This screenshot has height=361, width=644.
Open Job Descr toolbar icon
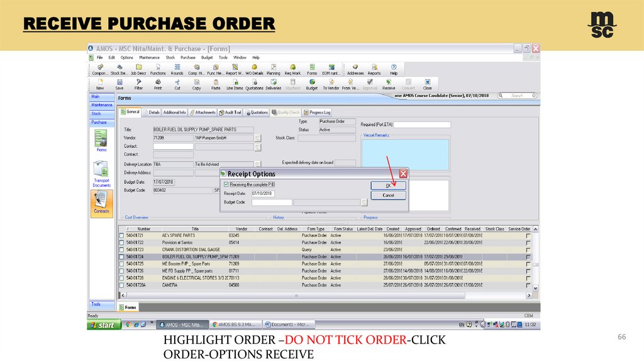click(138, 69)
